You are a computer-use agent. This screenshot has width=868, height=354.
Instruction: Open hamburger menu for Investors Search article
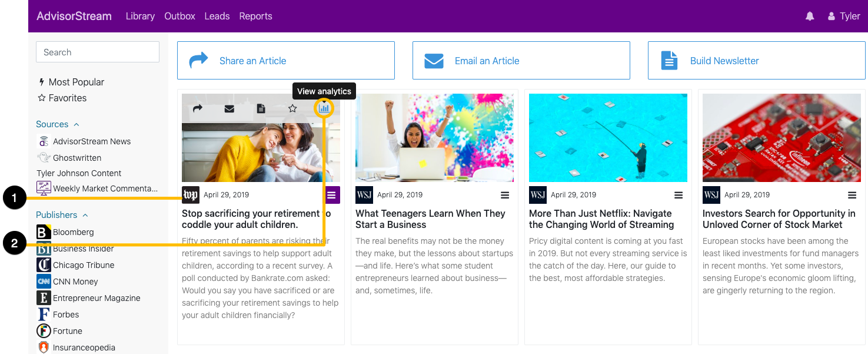pos(852,195)
